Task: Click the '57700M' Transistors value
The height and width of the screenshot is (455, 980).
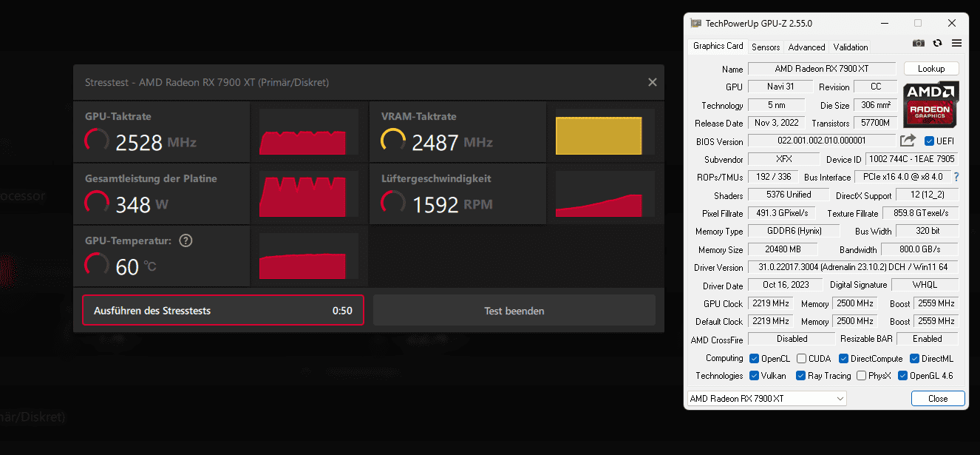Action: [876, 123]
